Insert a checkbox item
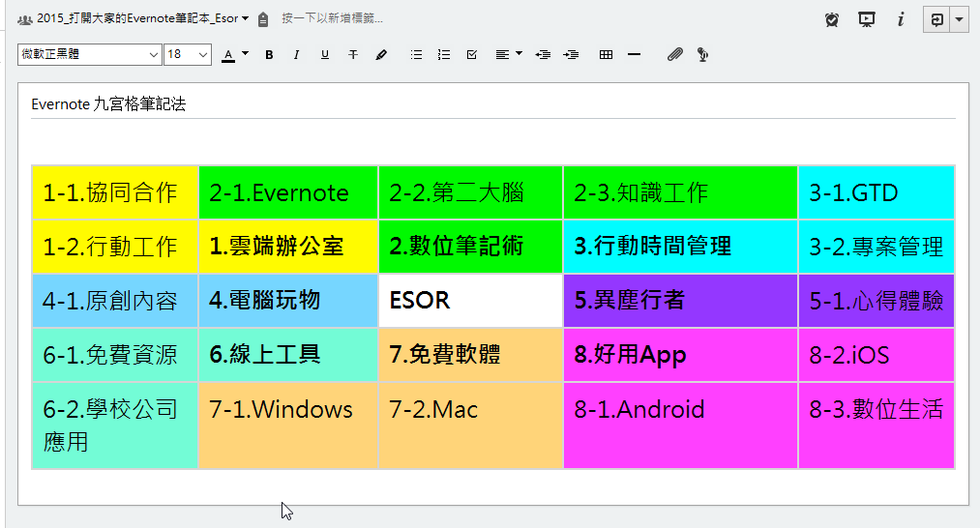 (472, 55)
